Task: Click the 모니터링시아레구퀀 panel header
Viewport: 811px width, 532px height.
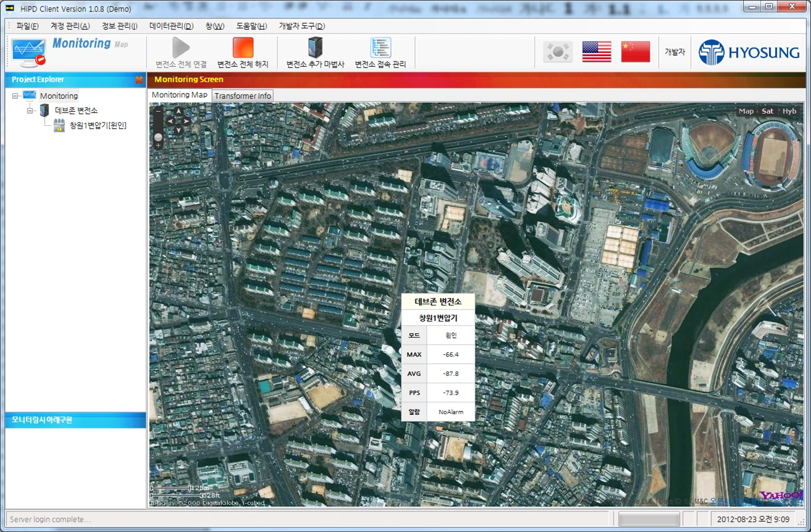Action: pyautogui.click(x=75, y=420)
